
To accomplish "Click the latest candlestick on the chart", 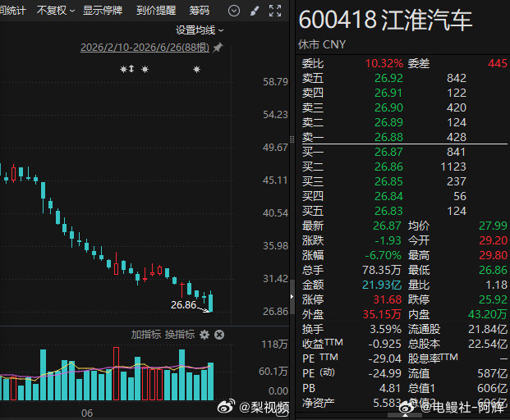I will [x=211, y=302].
